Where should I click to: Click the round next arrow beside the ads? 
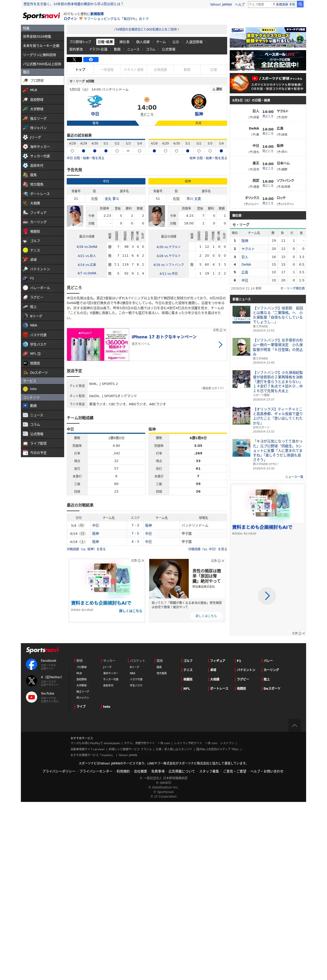pos(267,596)
